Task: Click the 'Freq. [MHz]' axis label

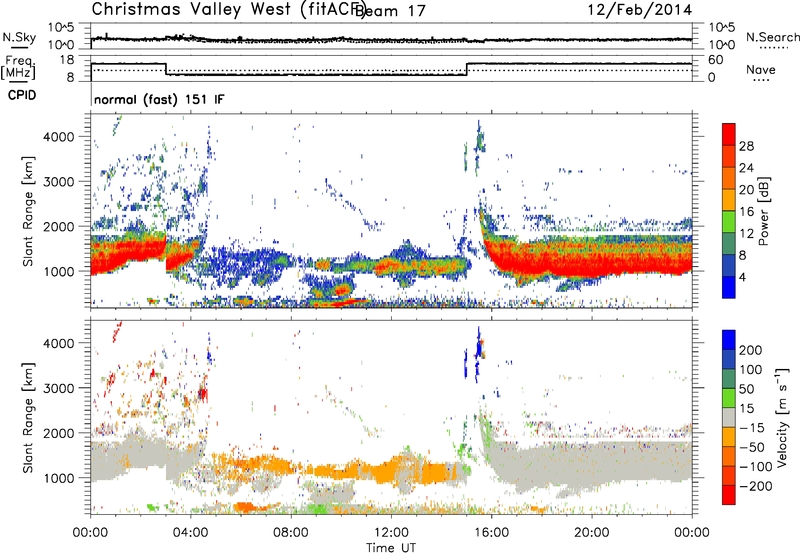Action: [19, 67]
